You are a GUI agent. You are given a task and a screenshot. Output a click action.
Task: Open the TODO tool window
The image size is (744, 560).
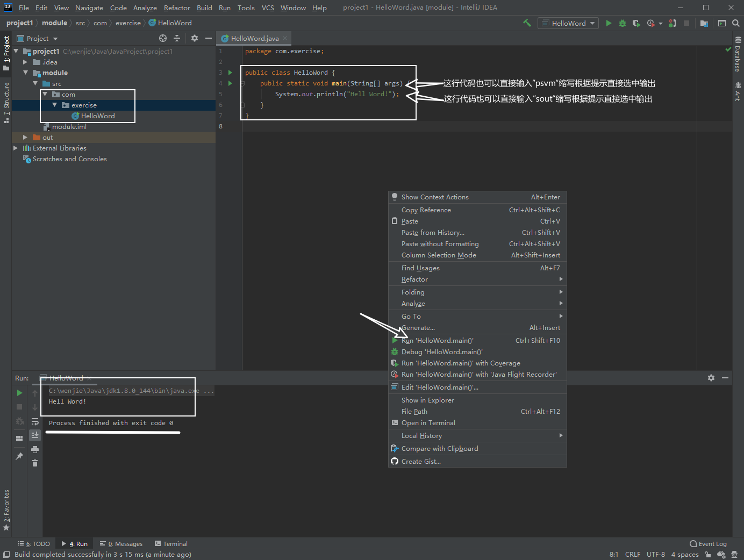[34, 544]
